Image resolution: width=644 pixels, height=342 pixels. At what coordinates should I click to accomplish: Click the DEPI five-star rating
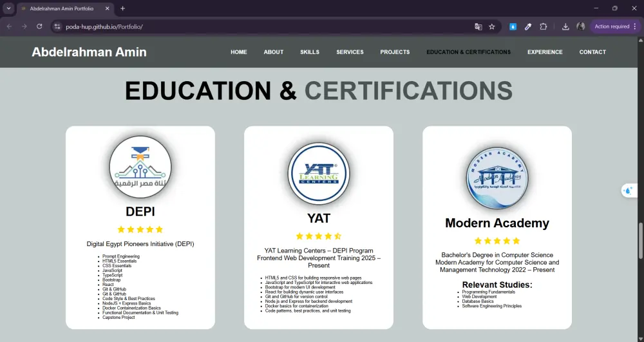140,229
